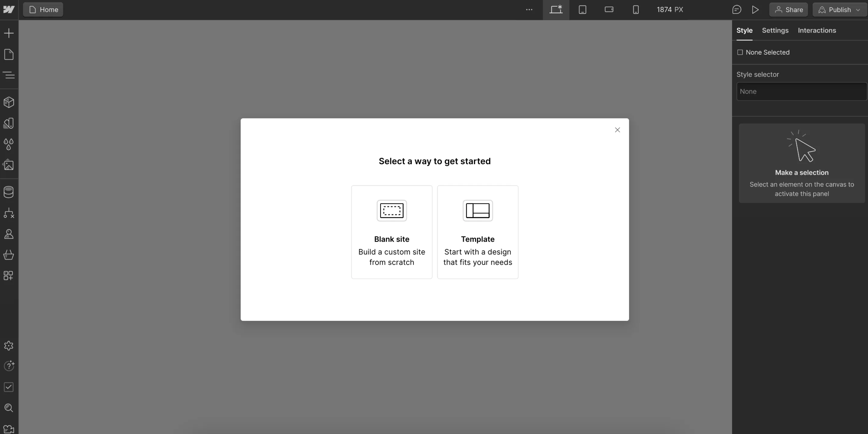Open the Assets image icon
The image size is (868, 434).
coord(9,165)
